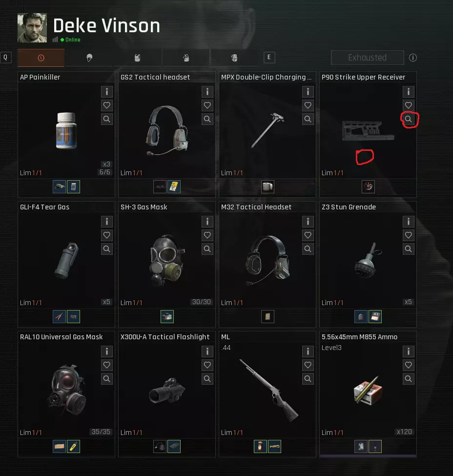
Task: Show info next to Exhausted button
Action: point(413,58)
